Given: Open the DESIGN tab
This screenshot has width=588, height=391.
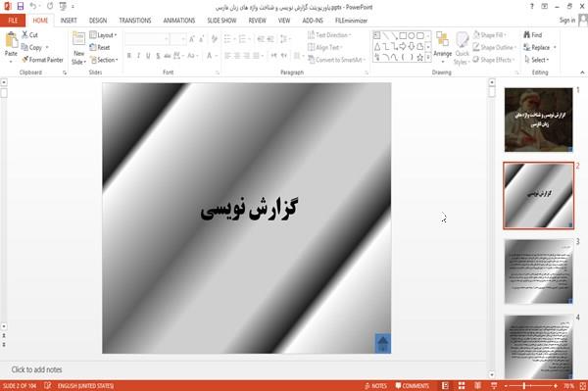Looking at the screenshot, I should click(98, 21).
